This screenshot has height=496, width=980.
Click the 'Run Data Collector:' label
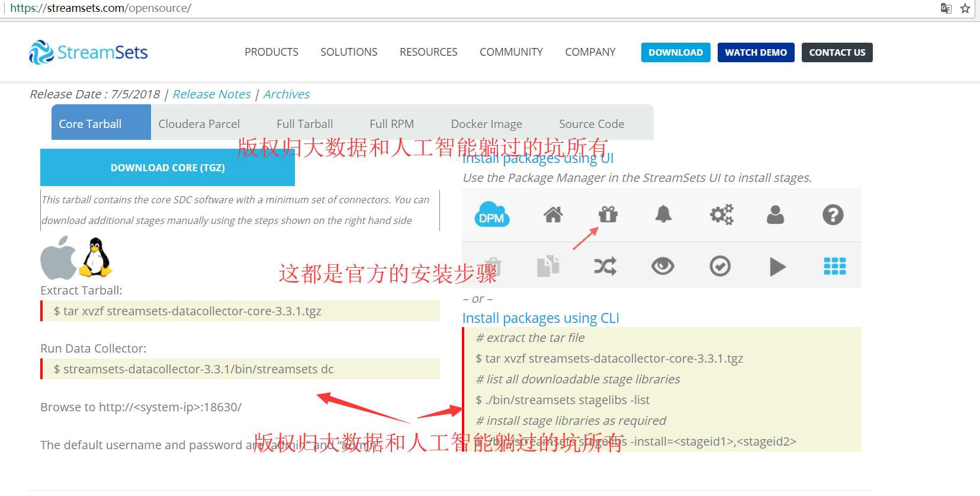93,348
